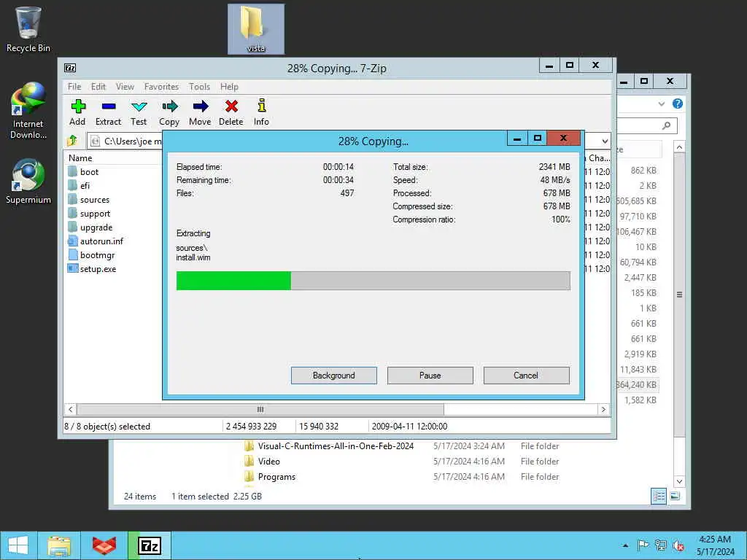Image resolution: width=747 pixels, height=560 pixels.
Task: Click the Windows Start button
Action: click(x=18, y=545)
